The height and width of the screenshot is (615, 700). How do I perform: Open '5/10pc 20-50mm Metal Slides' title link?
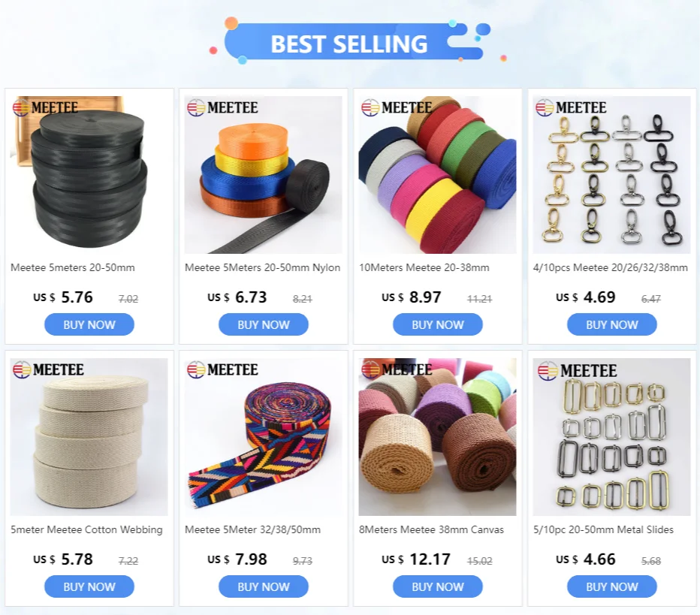(603, 529)
